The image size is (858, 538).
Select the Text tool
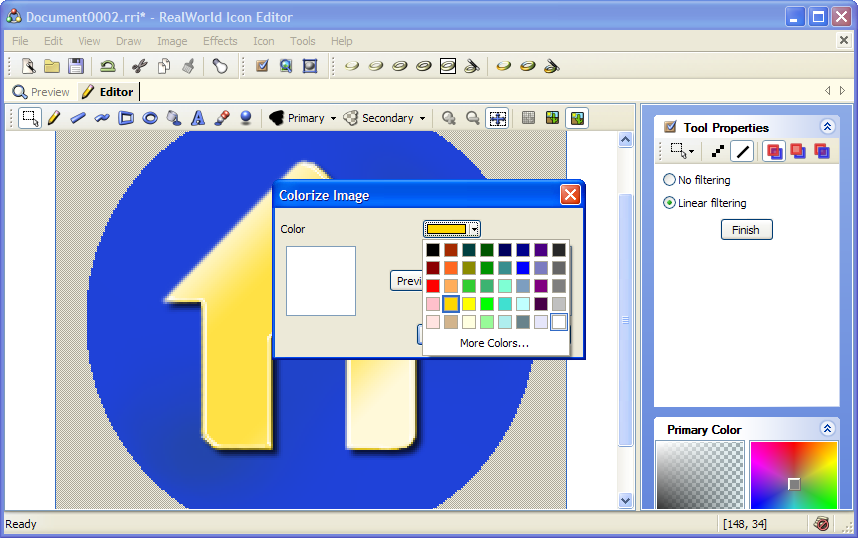coord(198,118)
